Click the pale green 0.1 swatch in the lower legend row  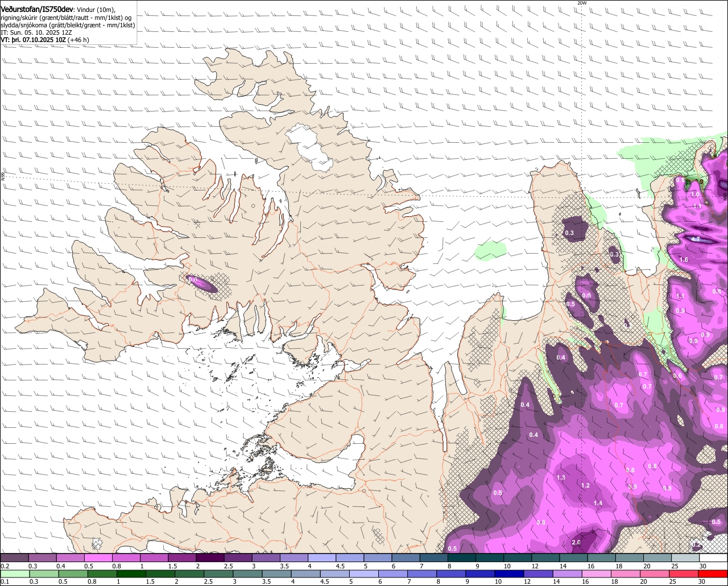tap(15, 573)
